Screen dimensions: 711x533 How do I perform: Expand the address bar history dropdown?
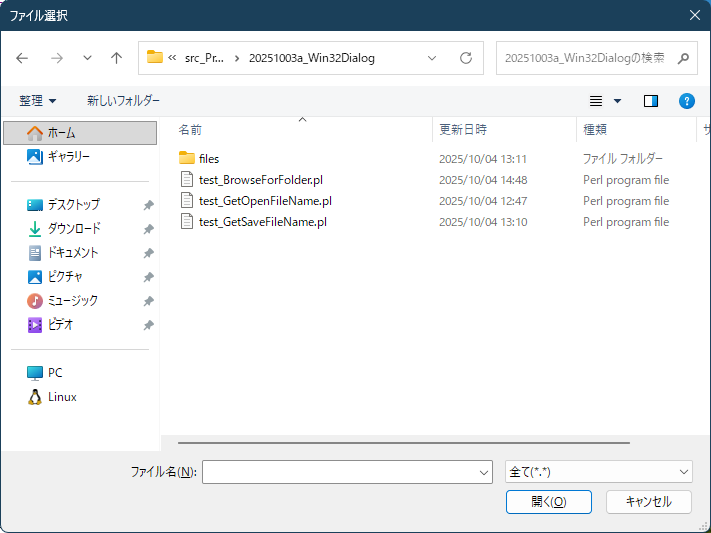pos(432,58)
